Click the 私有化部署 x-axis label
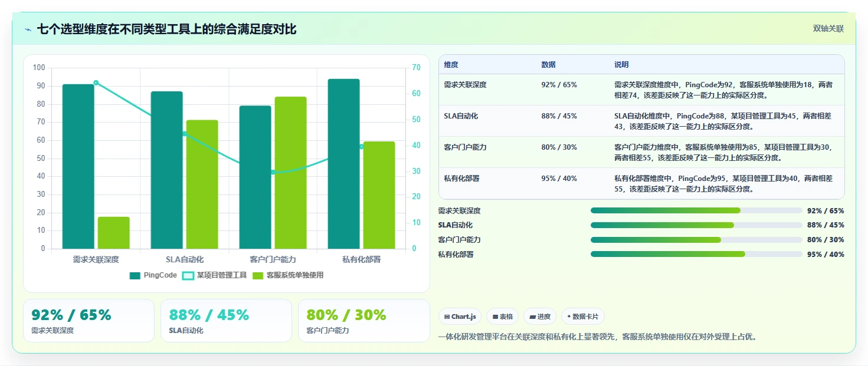 coord(361,259)
